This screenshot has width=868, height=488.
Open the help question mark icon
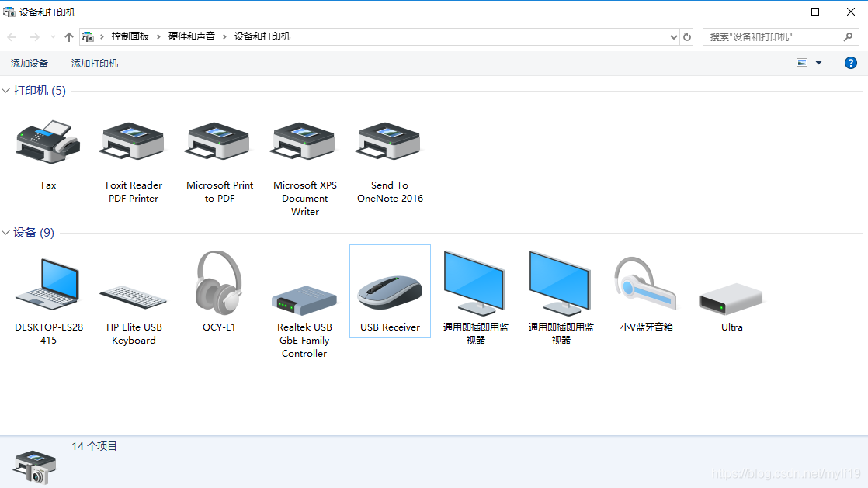point(850,63)
